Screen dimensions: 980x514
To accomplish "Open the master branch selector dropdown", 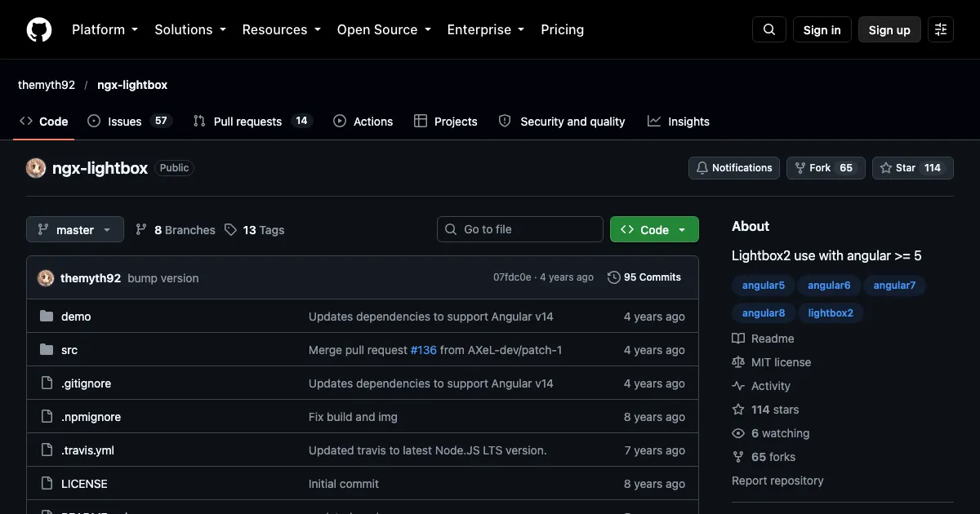I will [75, 230].
